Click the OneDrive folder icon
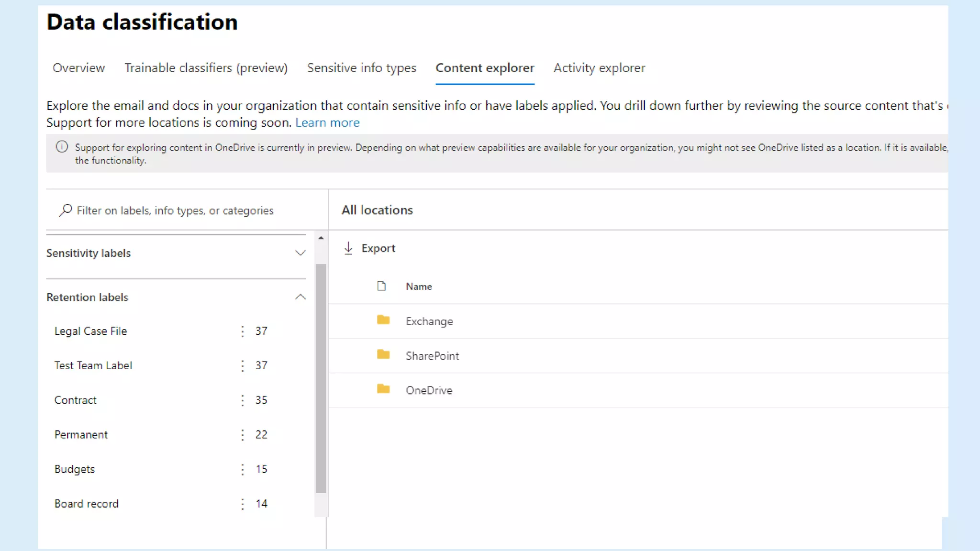This screenshot has width=980, height=551. 383,389
